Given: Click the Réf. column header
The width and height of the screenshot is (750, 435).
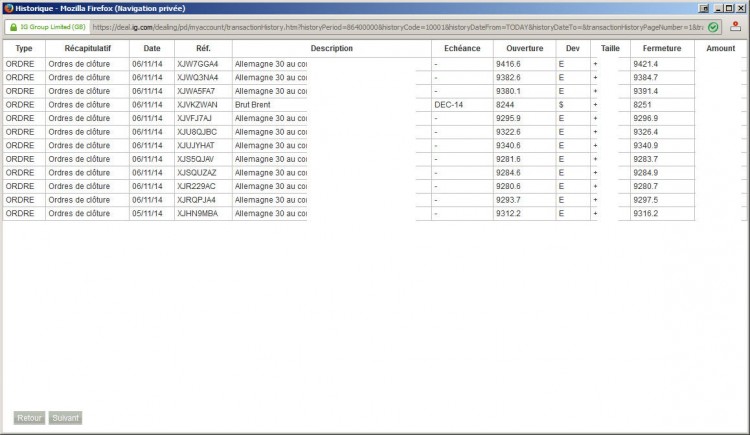Looking at the screenshot, I should coord(203,48).
